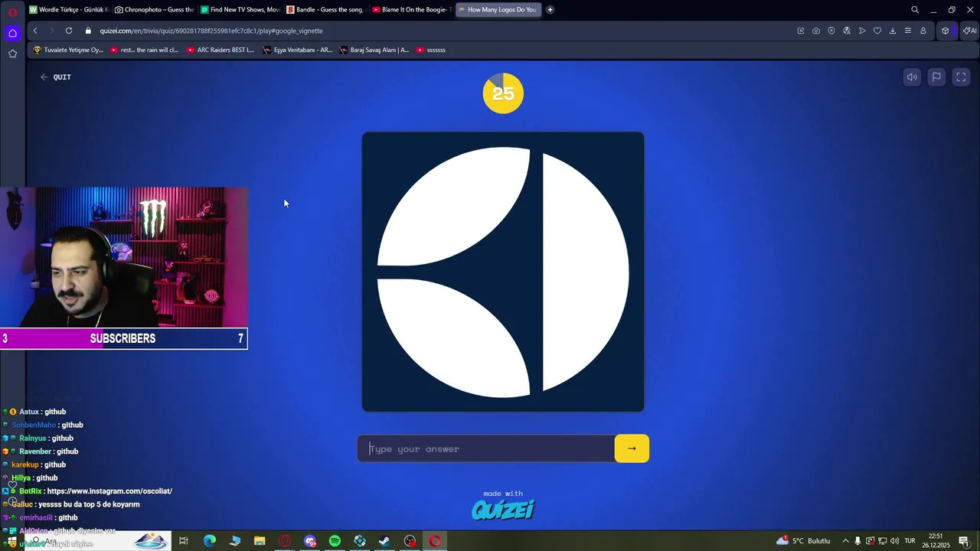Switch to the Wordle Türkçe tab
This screenshot has width=980, height=551.
click(69, 10)
